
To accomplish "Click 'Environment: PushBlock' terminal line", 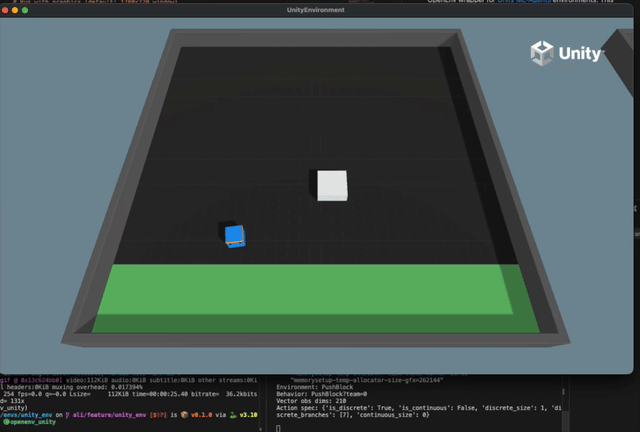I will coord(315,387).
